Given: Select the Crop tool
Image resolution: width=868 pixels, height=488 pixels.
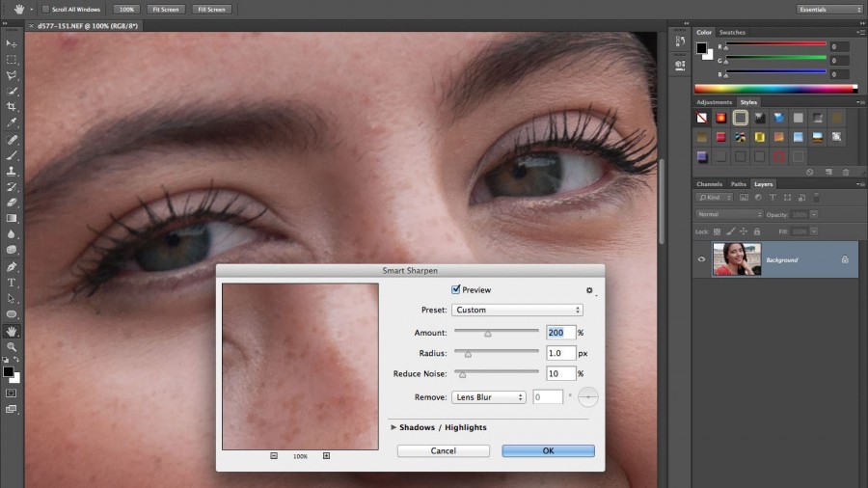Looking at the screenshot, I should coord(11,106).
